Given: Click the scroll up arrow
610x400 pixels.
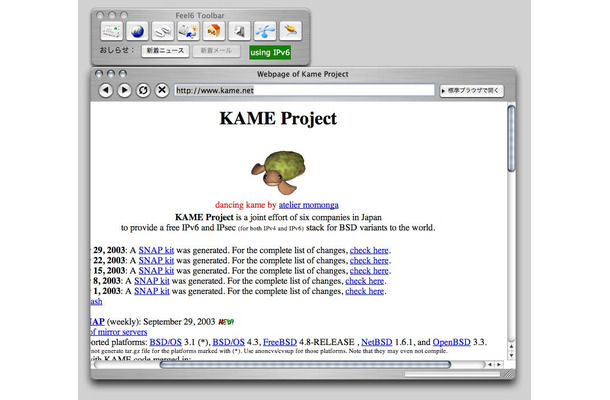Looking at the screenshot, I should (x=511, y=346).
